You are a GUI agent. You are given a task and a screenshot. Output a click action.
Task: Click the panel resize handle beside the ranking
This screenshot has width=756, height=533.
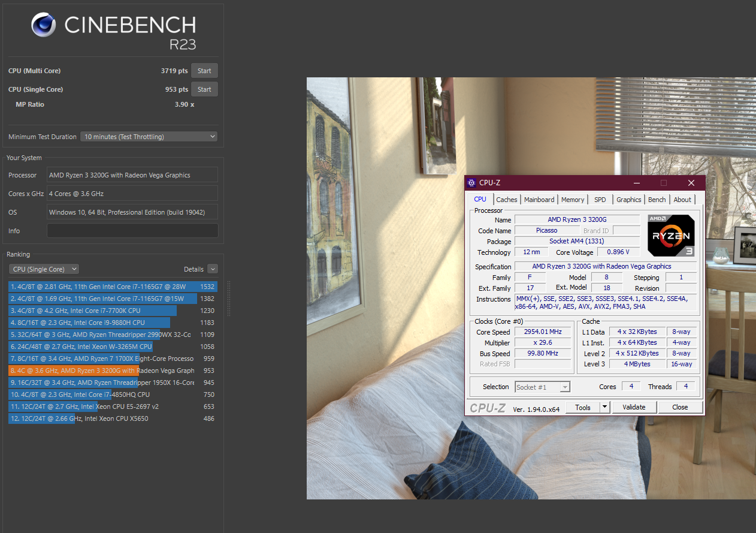pos(228,299)
